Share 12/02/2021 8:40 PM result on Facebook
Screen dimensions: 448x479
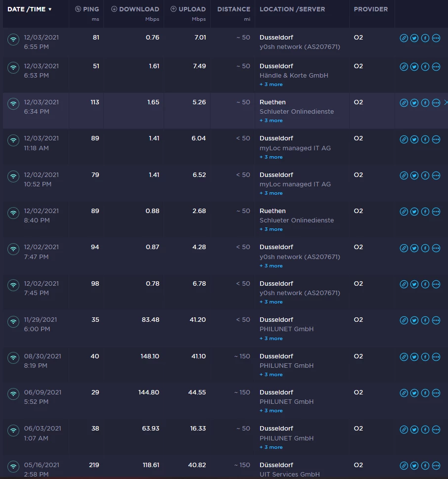(x=425, y=212)
